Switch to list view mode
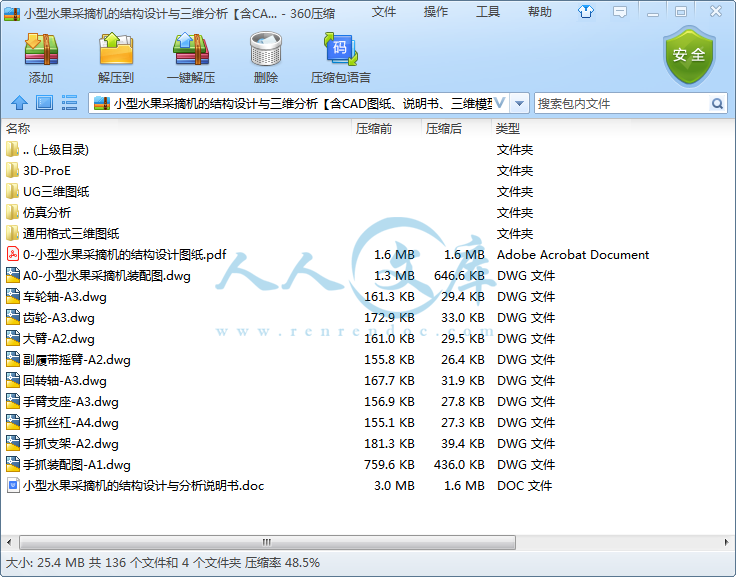 click(x=69, y=103)
